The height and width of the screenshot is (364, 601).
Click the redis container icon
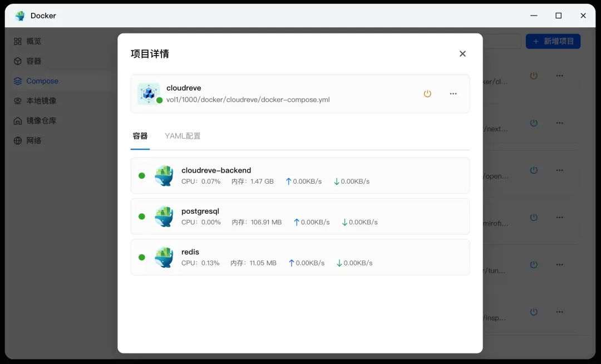click(164, 257)
